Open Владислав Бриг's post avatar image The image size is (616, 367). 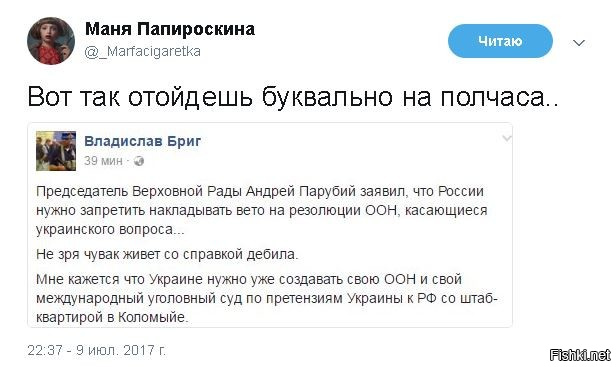pos(56,151)
